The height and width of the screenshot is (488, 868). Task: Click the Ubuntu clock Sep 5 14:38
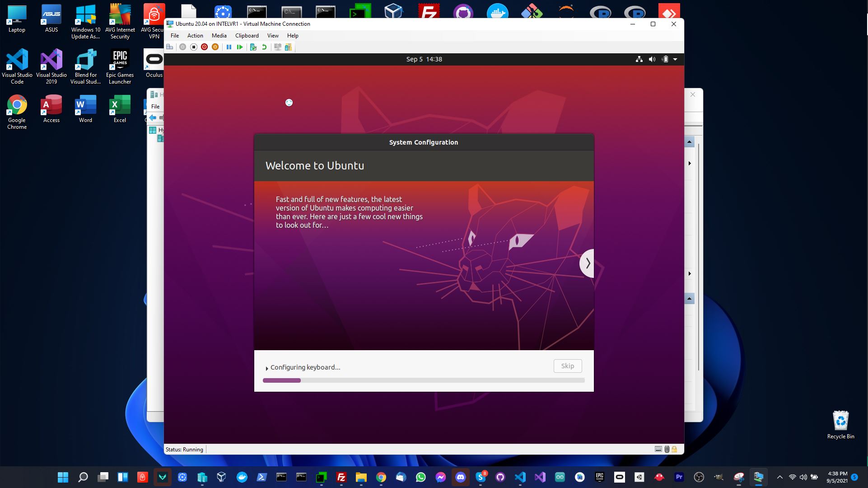424,59
